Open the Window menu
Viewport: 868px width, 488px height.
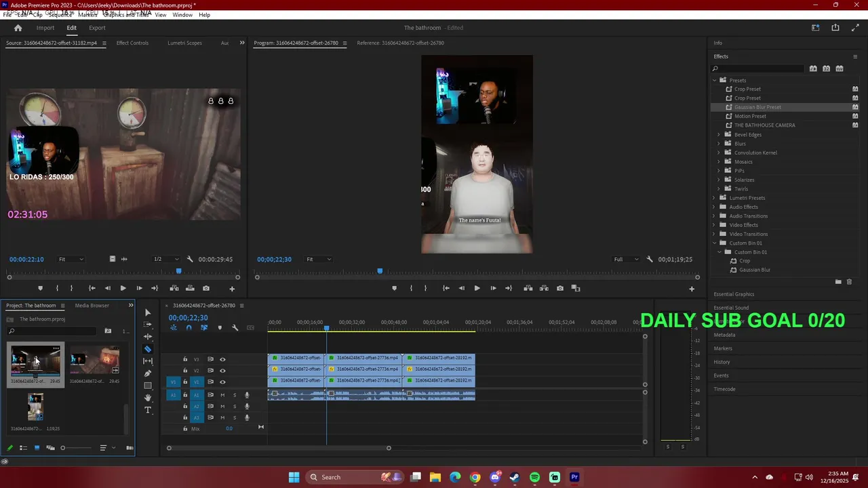[182, 14]
